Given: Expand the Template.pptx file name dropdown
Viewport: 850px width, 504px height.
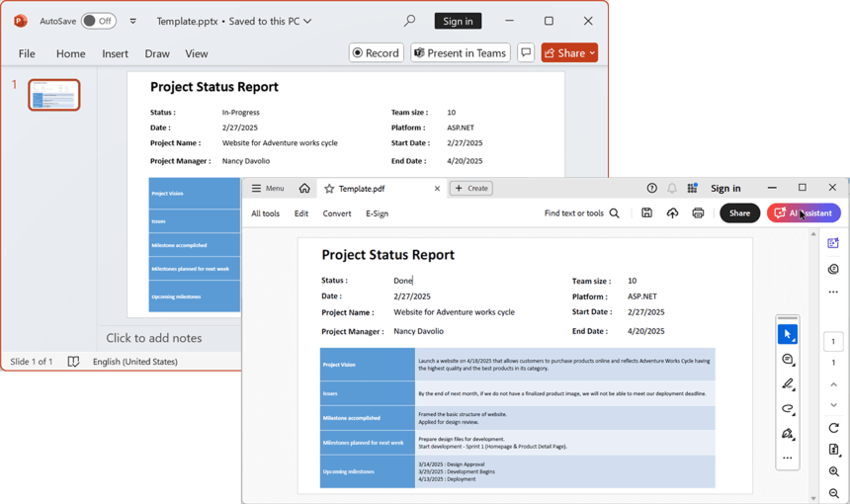Looking at the screenshot, I should (x=307, y=21).
